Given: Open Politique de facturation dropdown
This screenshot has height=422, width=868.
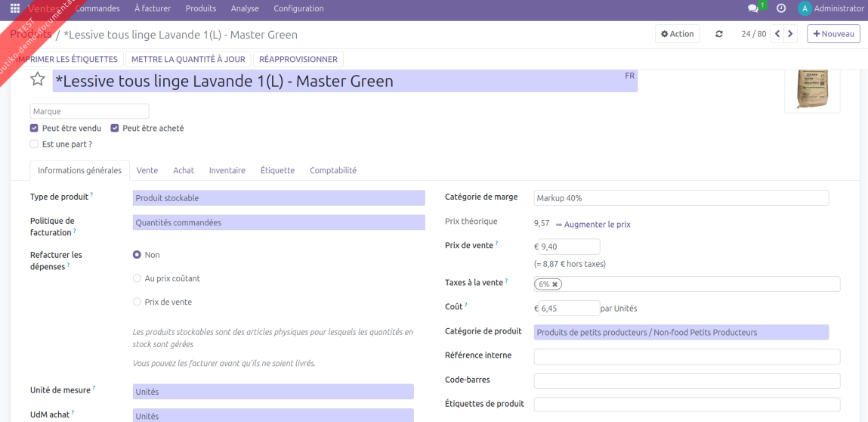Looking at the screenshot, I should [x=279, y=222].
